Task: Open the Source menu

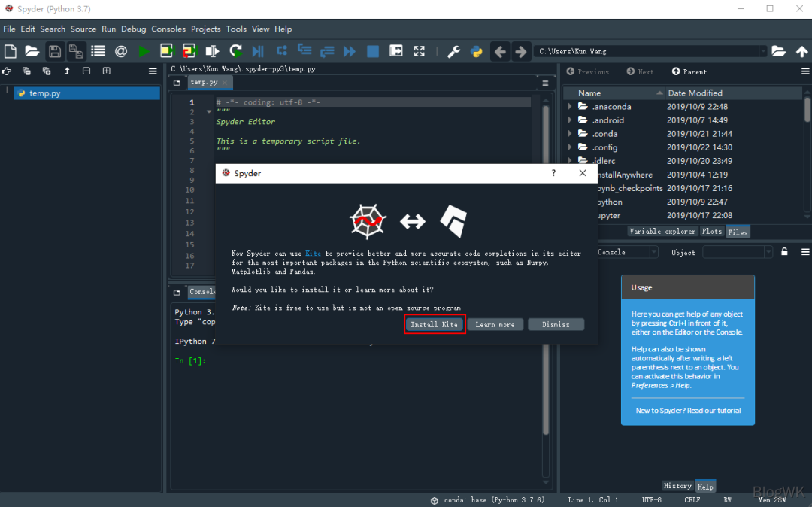Action: pyautogui.click(x=83, y=29)
